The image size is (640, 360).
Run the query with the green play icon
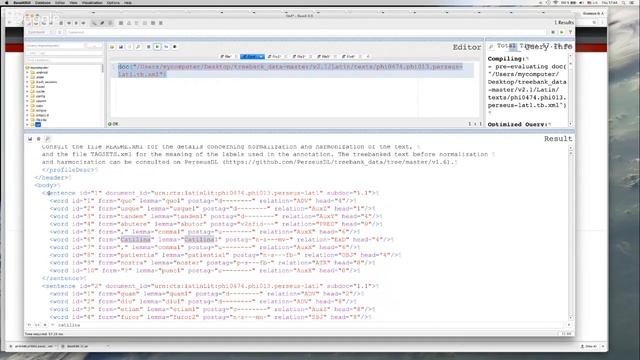click(x=157, y=47)
